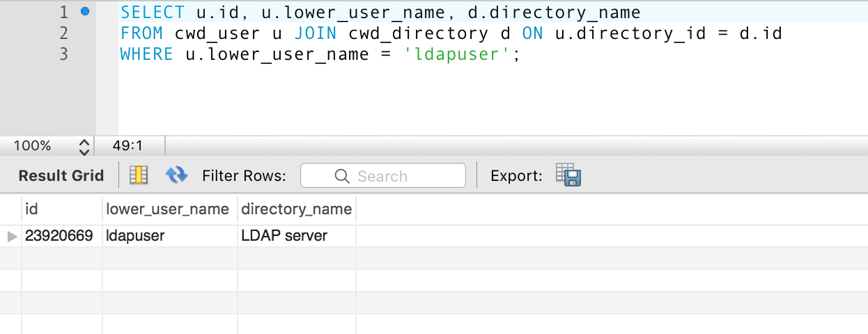Focus the Filter Rows search field
868x334 pixels.
(x=382, y=175)
